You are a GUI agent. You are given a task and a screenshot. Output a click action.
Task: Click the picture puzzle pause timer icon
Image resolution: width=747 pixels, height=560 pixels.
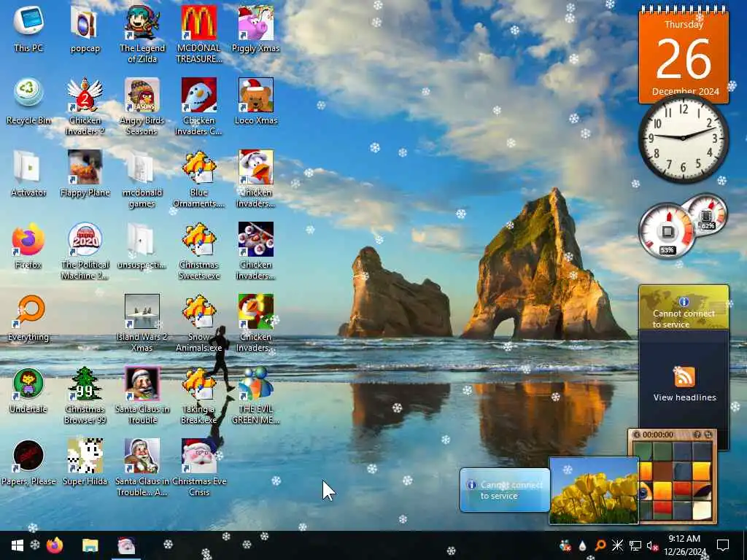click(x=636, y=435)
